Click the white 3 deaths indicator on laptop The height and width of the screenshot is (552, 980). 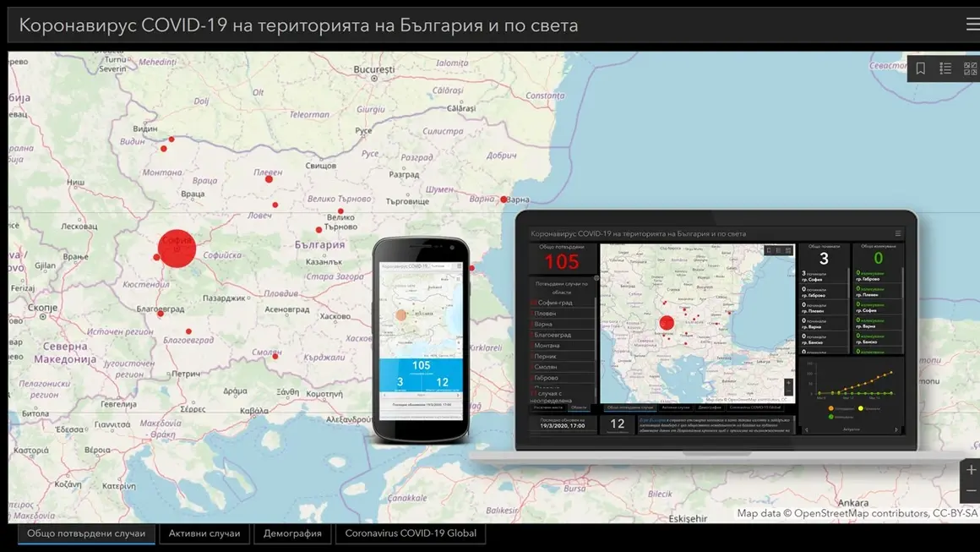pyautogui.click(x=824, y=258)
